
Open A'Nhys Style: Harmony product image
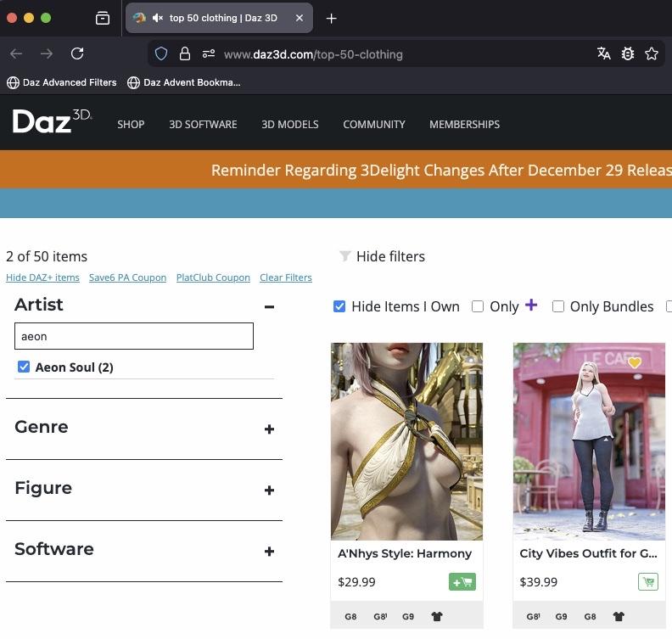(406, 441)
